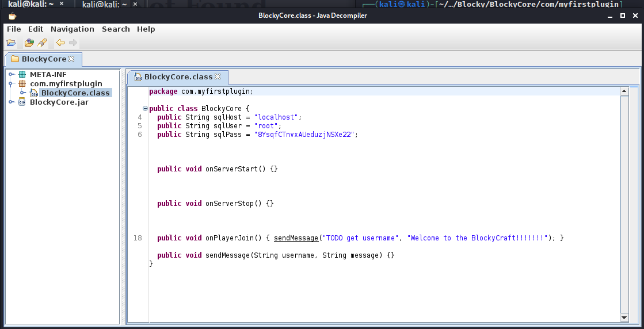Expand the META-INF tree node
This screenshot has width=644, height=329.
tap(11, 74)
